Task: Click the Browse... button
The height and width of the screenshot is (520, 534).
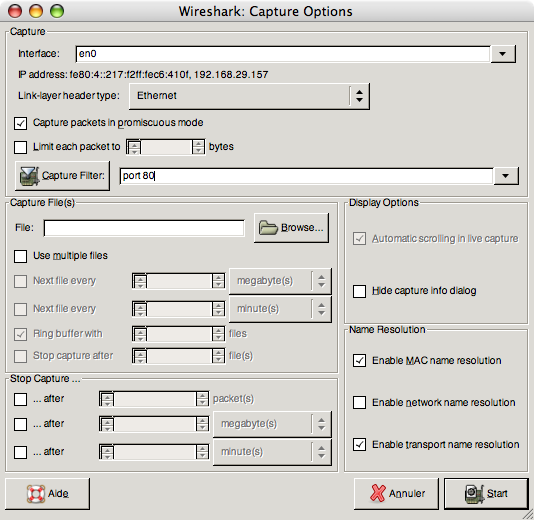Action: pyautogui.click(x=292, y=228)
